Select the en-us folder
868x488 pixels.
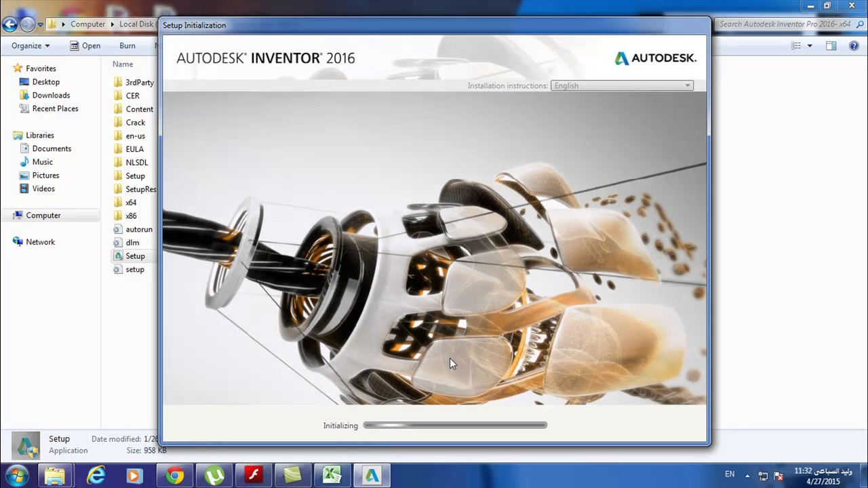[135, 136]
